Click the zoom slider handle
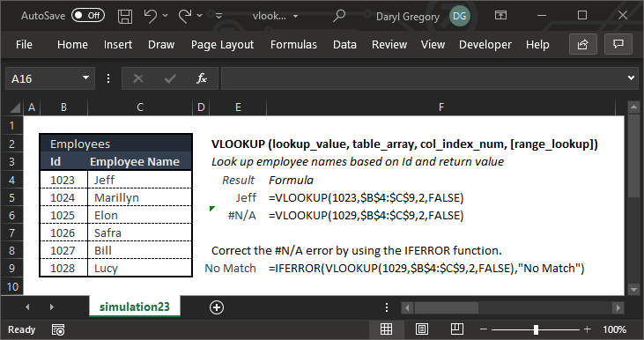 (536, 329)
